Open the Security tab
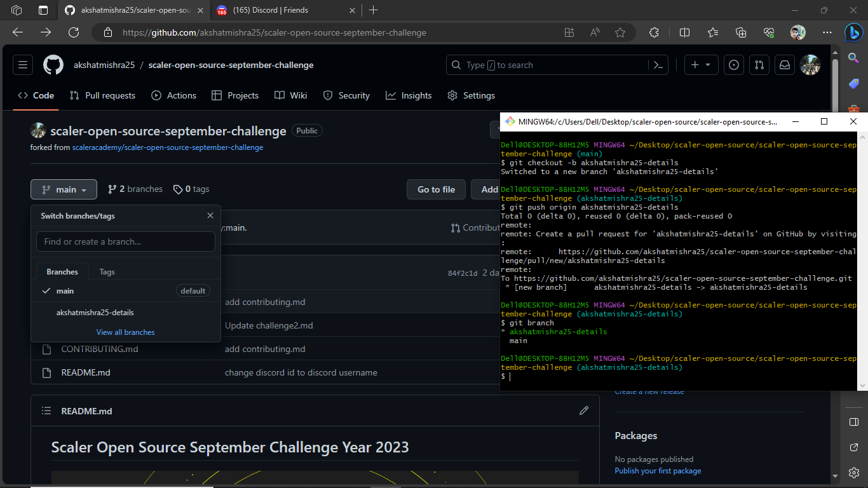 tap(346, 95)
